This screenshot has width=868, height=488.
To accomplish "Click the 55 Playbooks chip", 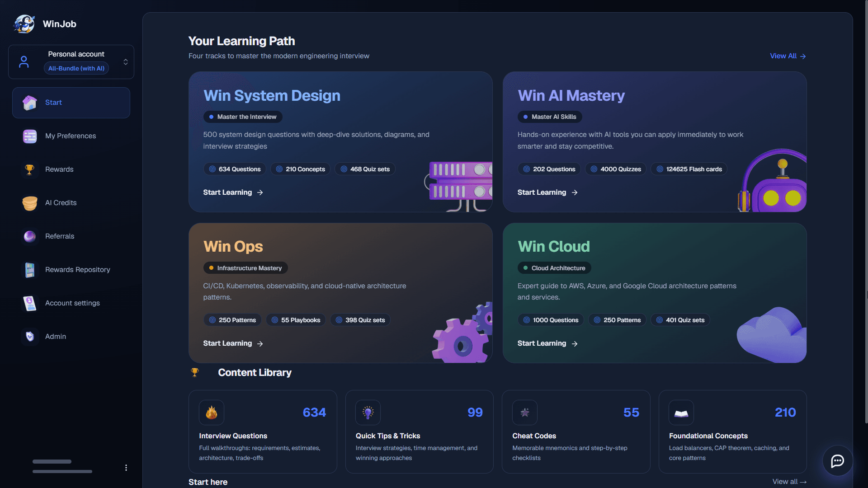I will point(296,320).
